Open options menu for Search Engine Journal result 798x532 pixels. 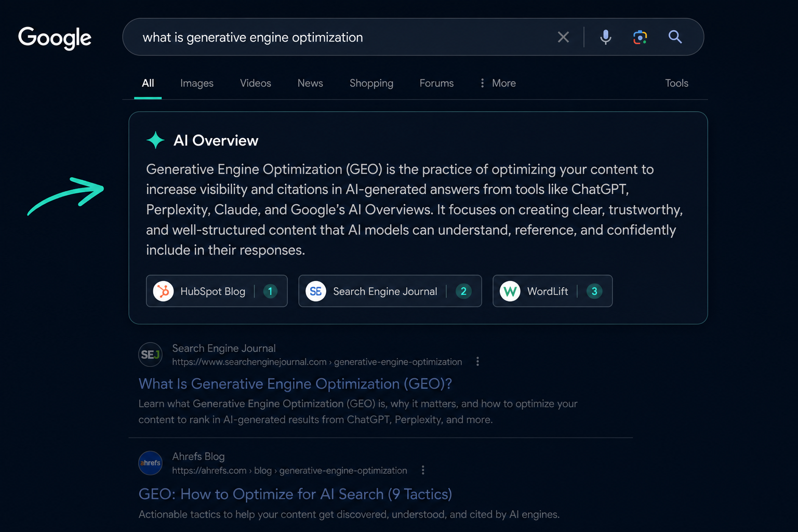477,362
